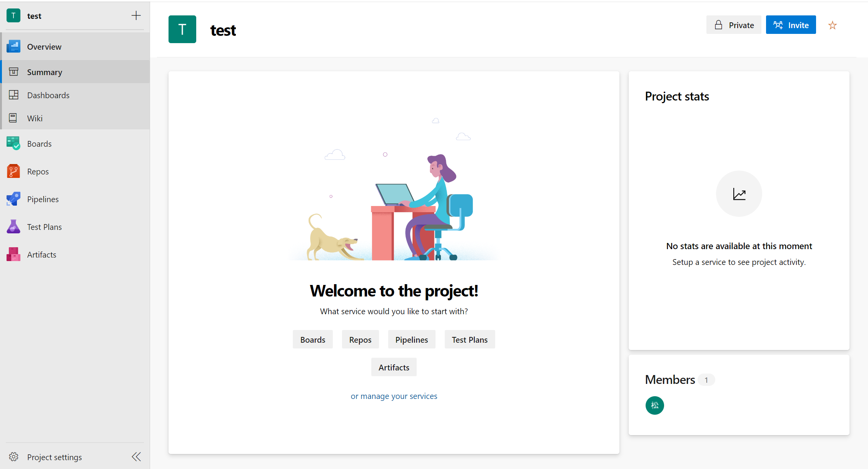The image size is (868, 469).
Task: Open the Boards hub icon in sidebar
Action: (13, 144)
